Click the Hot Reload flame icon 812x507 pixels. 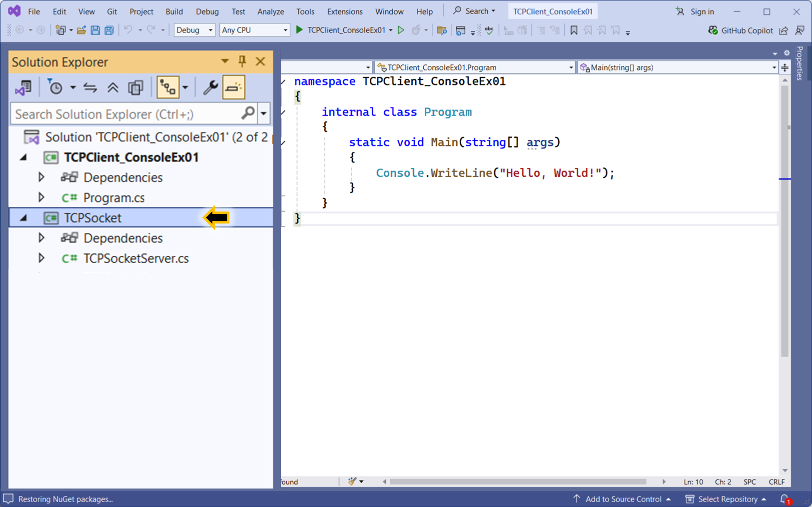(x=416, y=30)
